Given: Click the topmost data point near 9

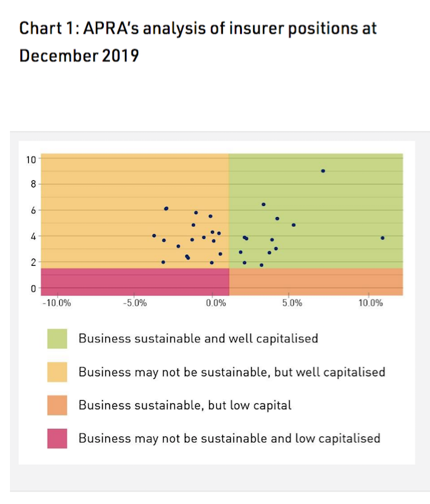Looking at the screenshot, I should [x=323, y=171].
